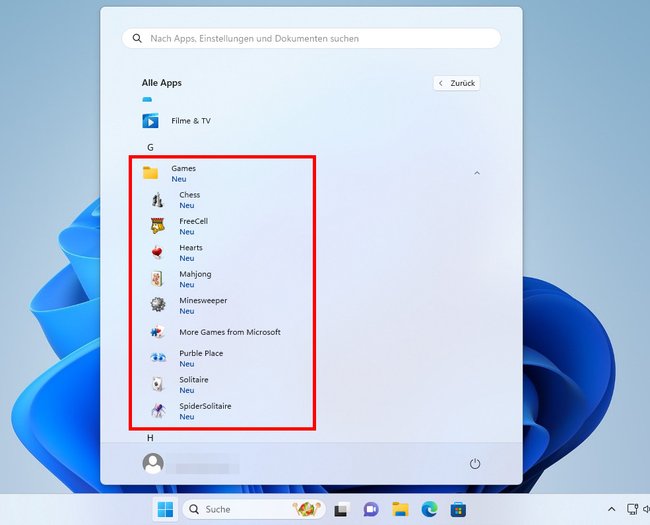Go back with the Zurück button
650x525 pixels.
pyautogui.click(x=457, y=83)
